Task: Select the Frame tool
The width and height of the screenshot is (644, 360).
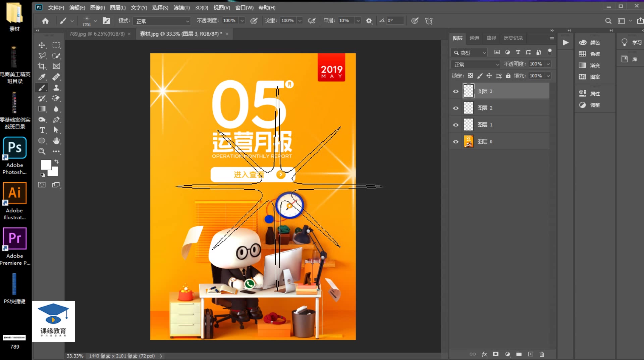Action: pos(56,66)
